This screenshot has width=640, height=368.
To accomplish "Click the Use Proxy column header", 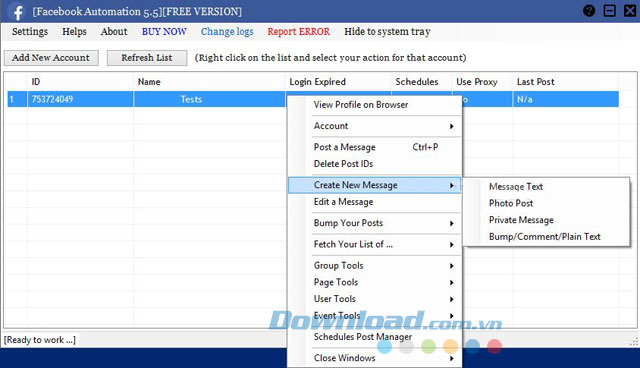I will pos(482,82).
